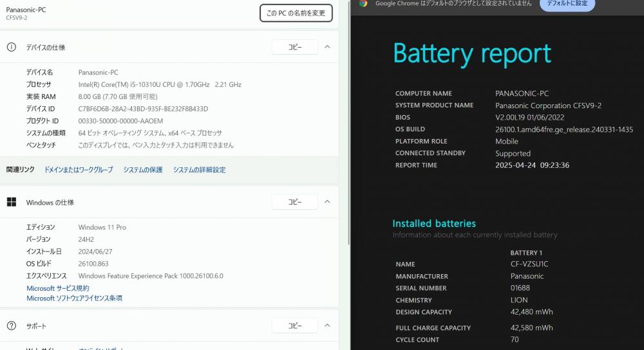This screenshot has width=644, height=350.
Task: Select the version value 24H2
Action: pos(86,239)
